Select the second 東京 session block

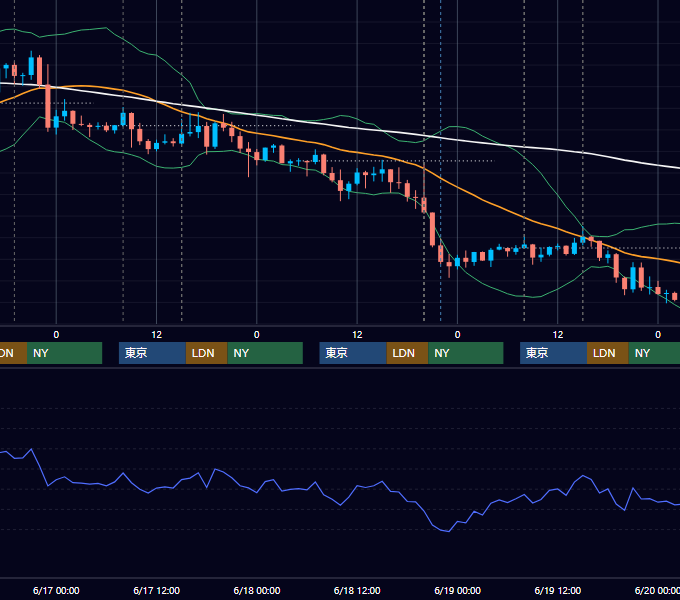(x=353, y=353)
